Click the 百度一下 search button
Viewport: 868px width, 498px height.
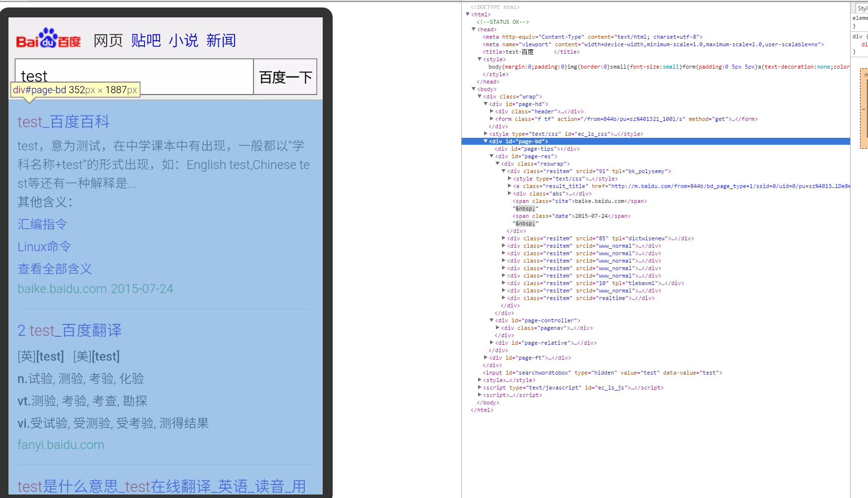click(x=285, y=77)
